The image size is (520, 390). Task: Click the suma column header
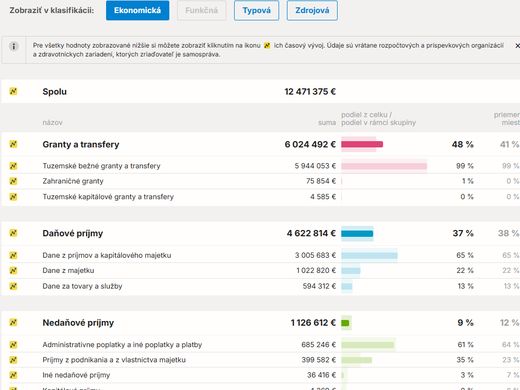click(x=327, y=122)
